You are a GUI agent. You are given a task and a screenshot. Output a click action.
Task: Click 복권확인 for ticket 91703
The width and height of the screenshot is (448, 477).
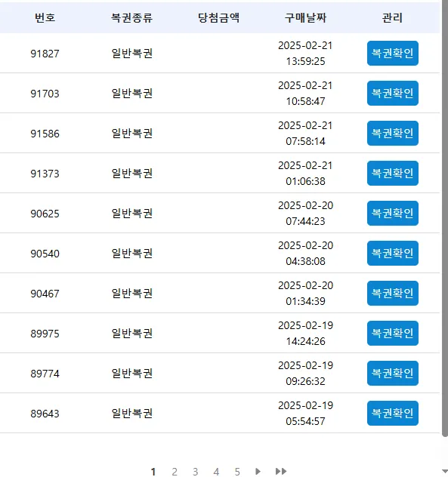392,93
